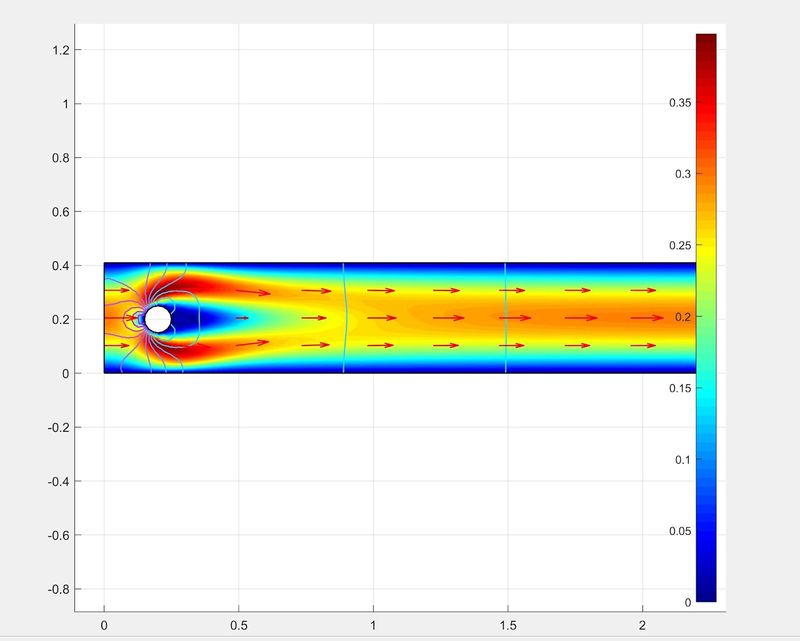The width and height of the screenshot is (800, 641).
Task: Click the vertical contour line near x=0.9
Action: coord(345,318)
